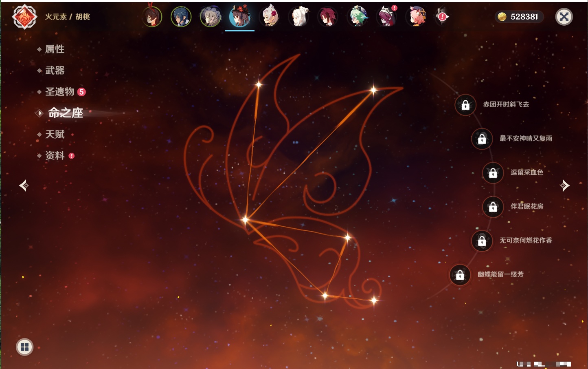Select the green-haired Sucrose portrait
Image resolution: width=588 pixels, height=369 pixels.
coord(358,17)
